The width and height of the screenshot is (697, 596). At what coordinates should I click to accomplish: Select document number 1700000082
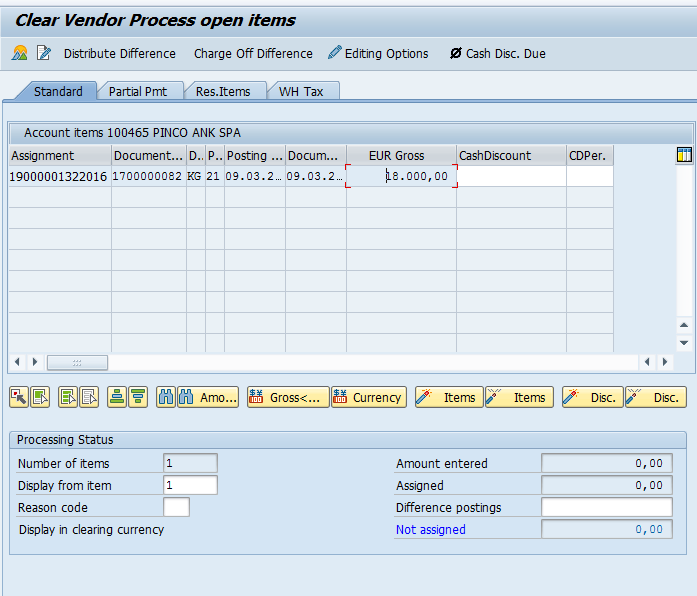click(149, 176)
